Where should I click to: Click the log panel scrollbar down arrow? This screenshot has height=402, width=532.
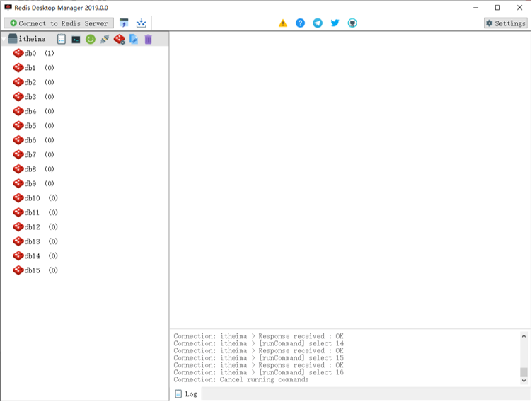(x=524, y=381)
